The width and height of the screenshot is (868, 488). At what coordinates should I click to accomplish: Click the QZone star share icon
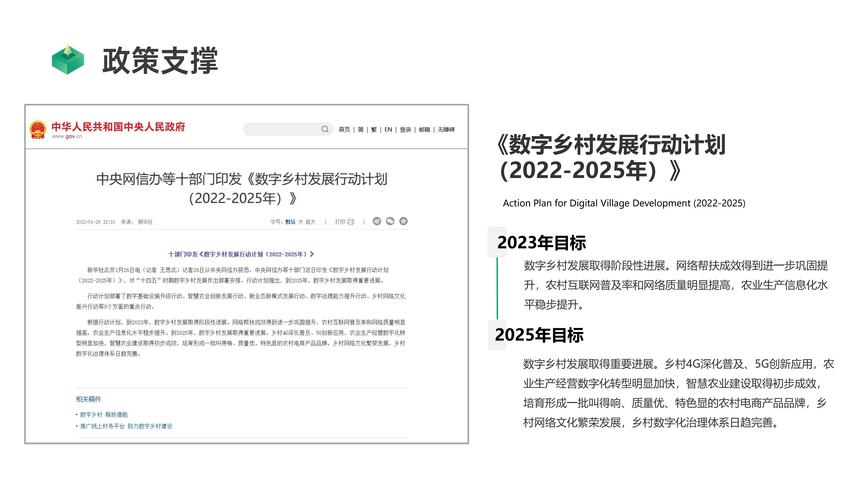point(403,221)
